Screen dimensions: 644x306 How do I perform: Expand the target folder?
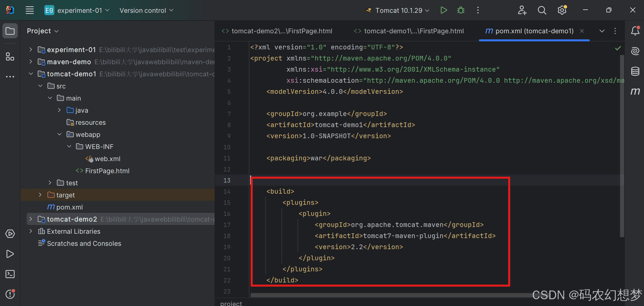pos(40,195)
